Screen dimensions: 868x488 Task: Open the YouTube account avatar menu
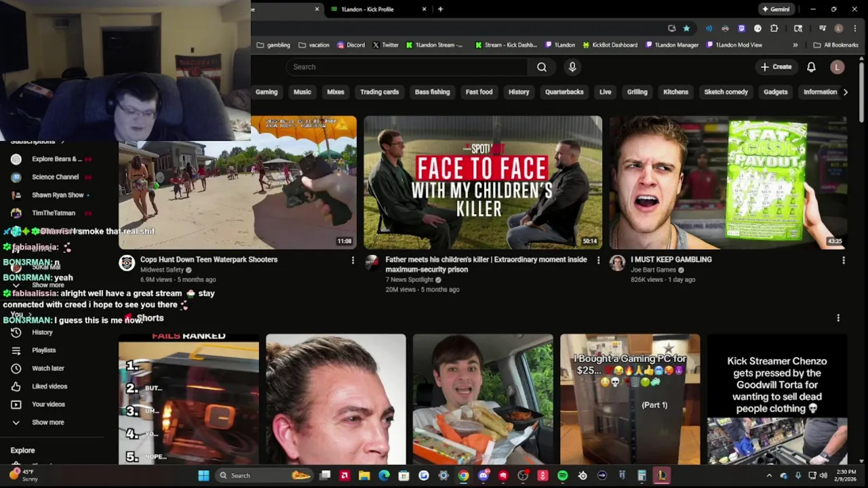coord(837,67)
